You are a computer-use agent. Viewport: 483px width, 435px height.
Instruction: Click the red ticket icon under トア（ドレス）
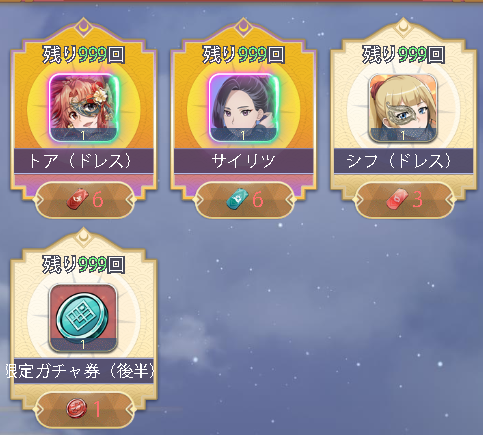[x=77, y=200]
